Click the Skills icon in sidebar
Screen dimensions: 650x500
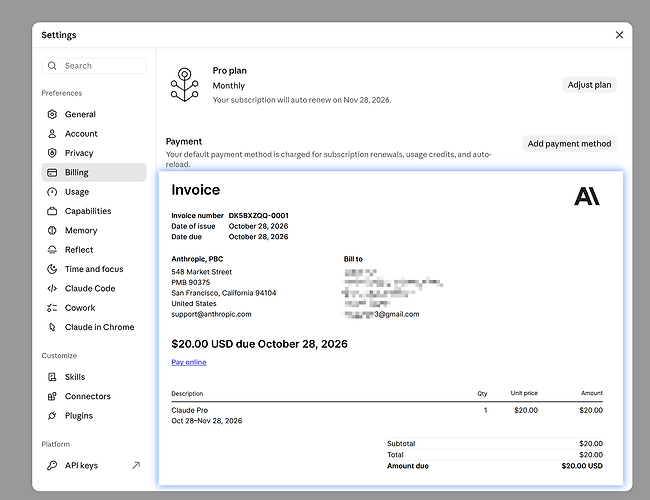pos(52,377)
